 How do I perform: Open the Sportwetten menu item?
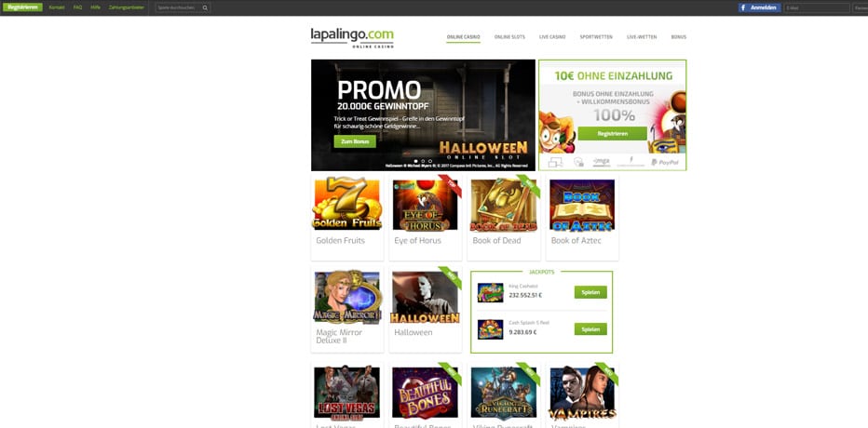tap(596, 37)
